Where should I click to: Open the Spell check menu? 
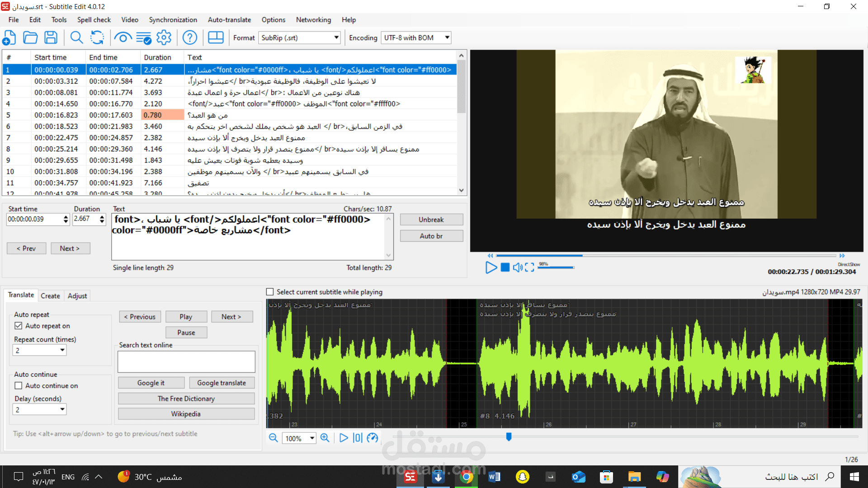tap(94, 20)
